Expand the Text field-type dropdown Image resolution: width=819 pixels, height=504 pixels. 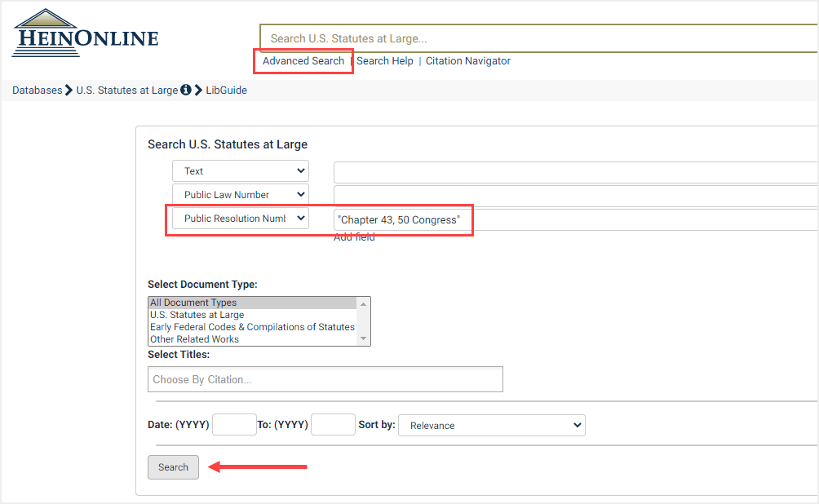[x=241, y=170]
